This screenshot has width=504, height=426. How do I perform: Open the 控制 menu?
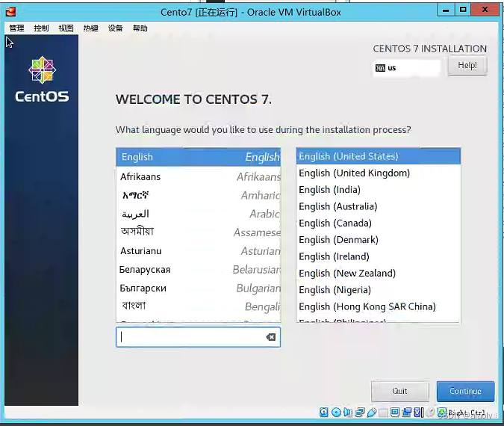[x=42, y=28]
